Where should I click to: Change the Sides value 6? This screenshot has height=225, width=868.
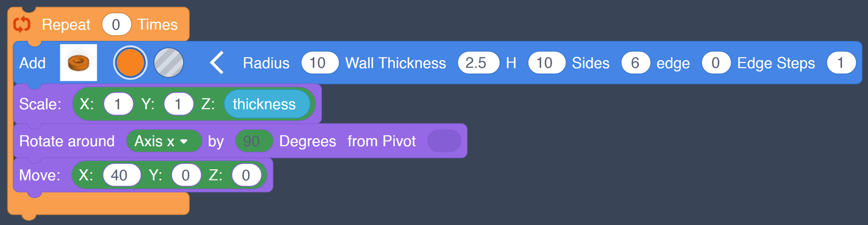635,63
